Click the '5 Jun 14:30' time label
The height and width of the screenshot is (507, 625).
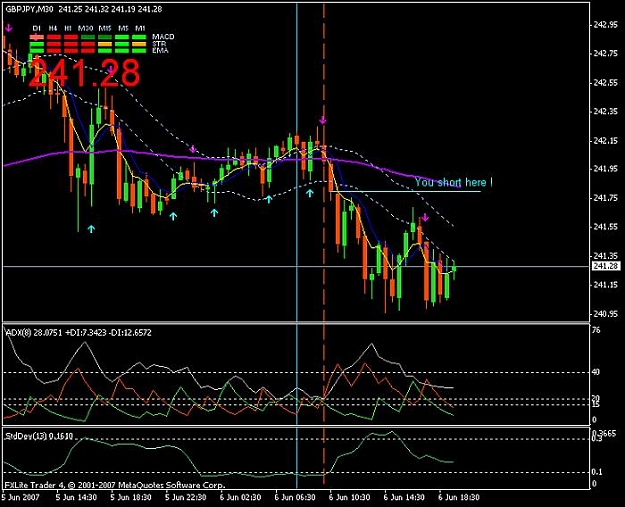76,497
